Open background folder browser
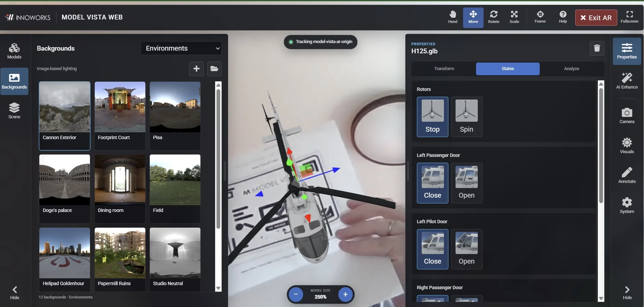Image resolution: width=644 pixels, height=307 pixels. 214,69
